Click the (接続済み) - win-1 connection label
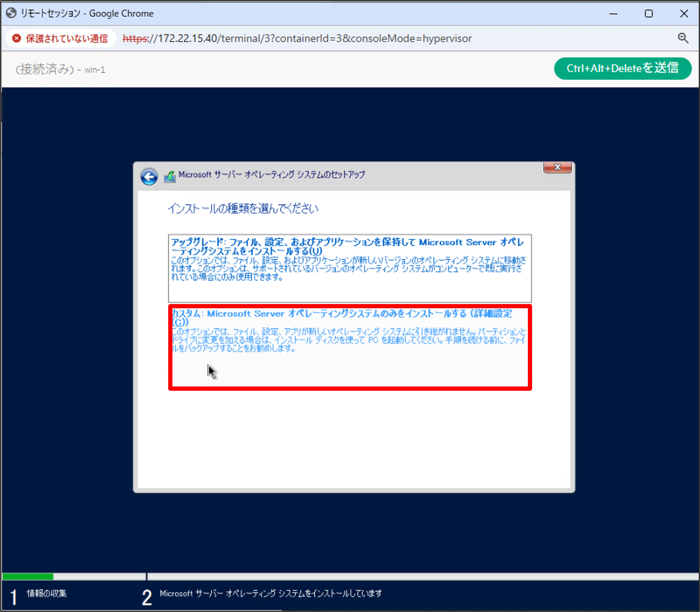The height and width of the screenshot is (612, 700). point(60,70)
